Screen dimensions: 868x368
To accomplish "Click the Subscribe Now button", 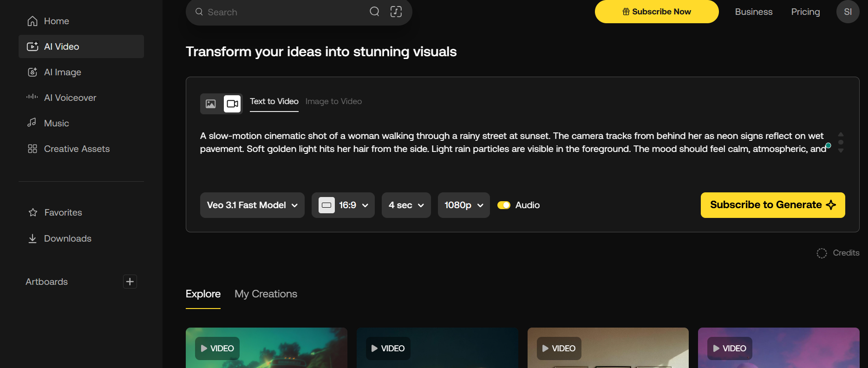I will point(656,12).
